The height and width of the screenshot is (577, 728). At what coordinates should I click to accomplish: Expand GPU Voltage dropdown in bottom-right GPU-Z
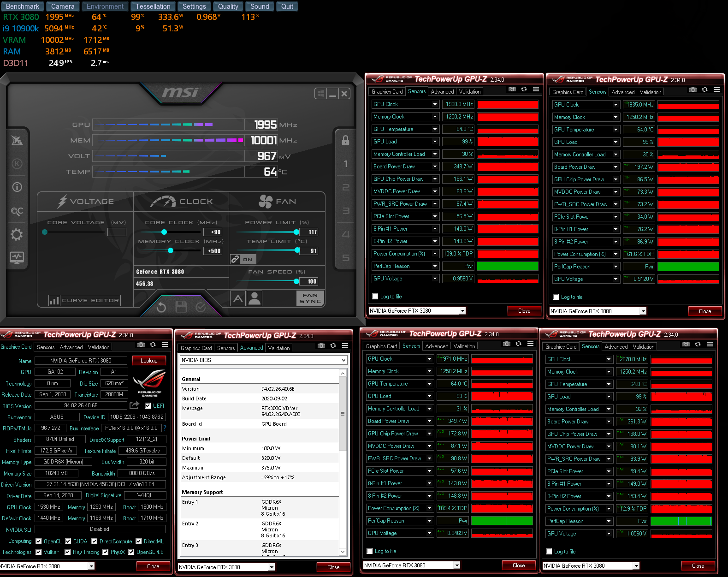tap(609, 534)
